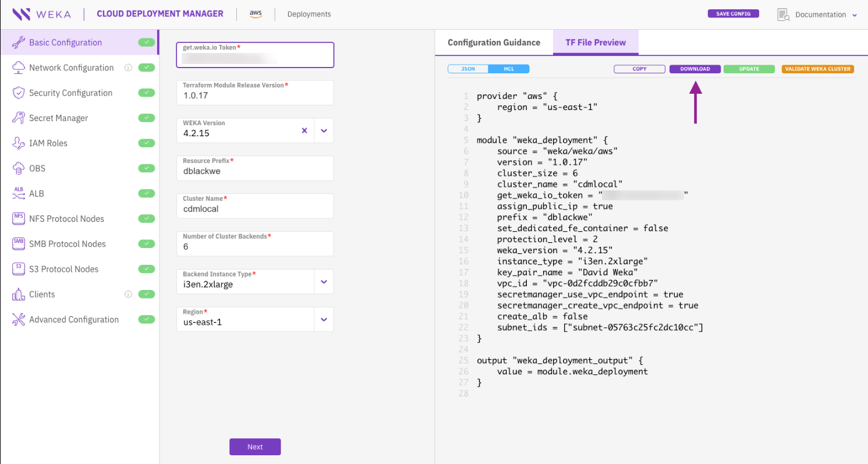The height and width of the screenshot is (464, 868).
Task: Click the green status badge for Basic Configuration
Action: pyautogui.click(x=147, y=42)
